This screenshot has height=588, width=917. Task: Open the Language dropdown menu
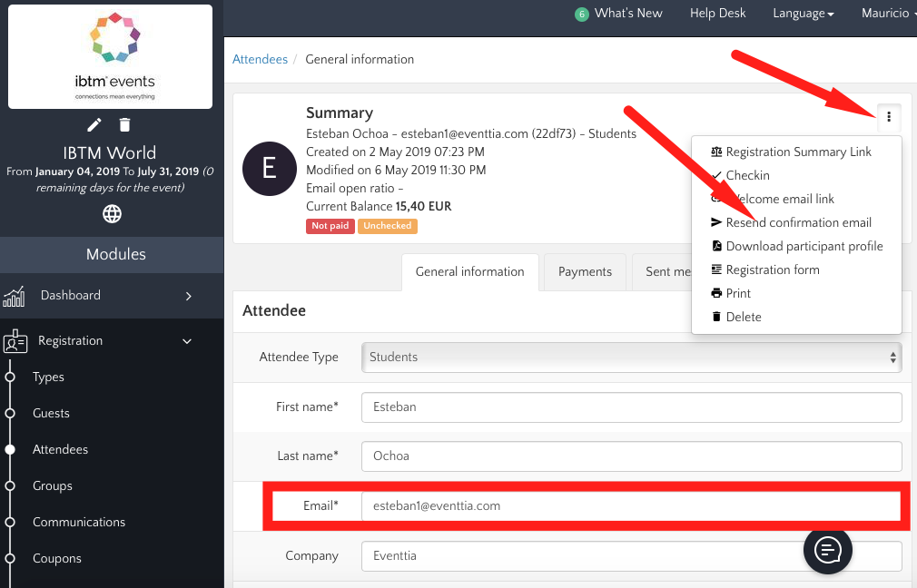point(804,14)
